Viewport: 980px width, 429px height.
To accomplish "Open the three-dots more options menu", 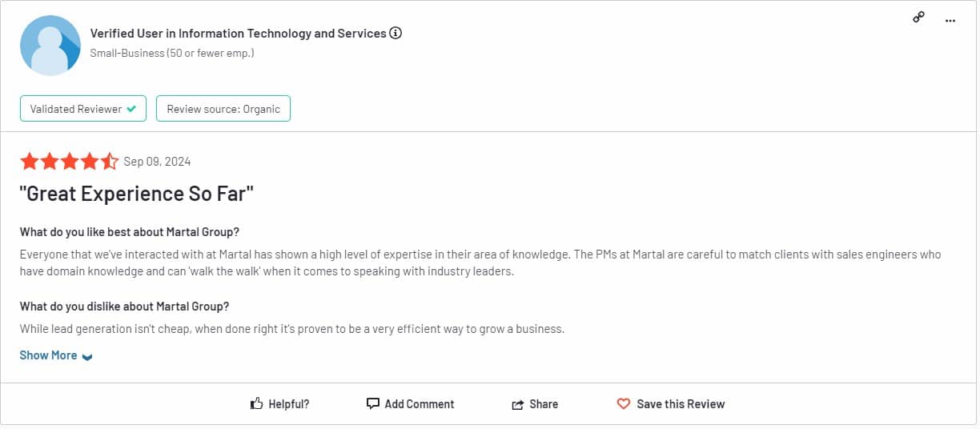I will pyautogui.click(x=950, y=21).
